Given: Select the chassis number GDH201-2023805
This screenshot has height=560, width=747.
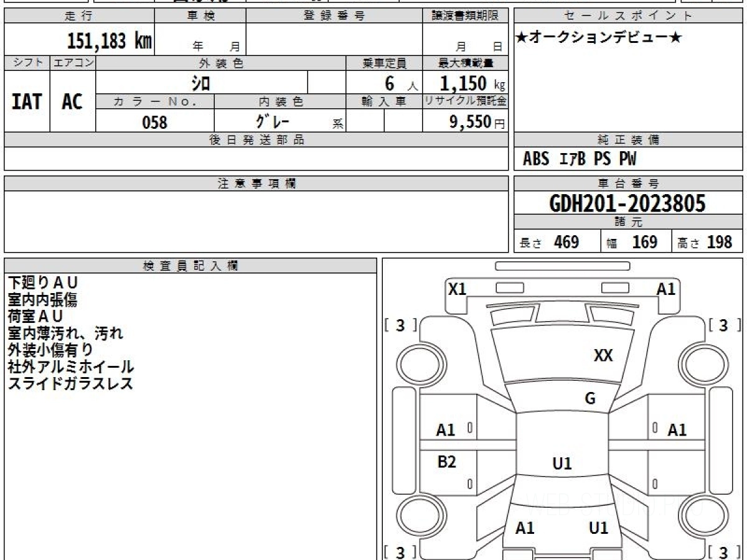Looking at the screenshot, I should (x=628, y=203).
